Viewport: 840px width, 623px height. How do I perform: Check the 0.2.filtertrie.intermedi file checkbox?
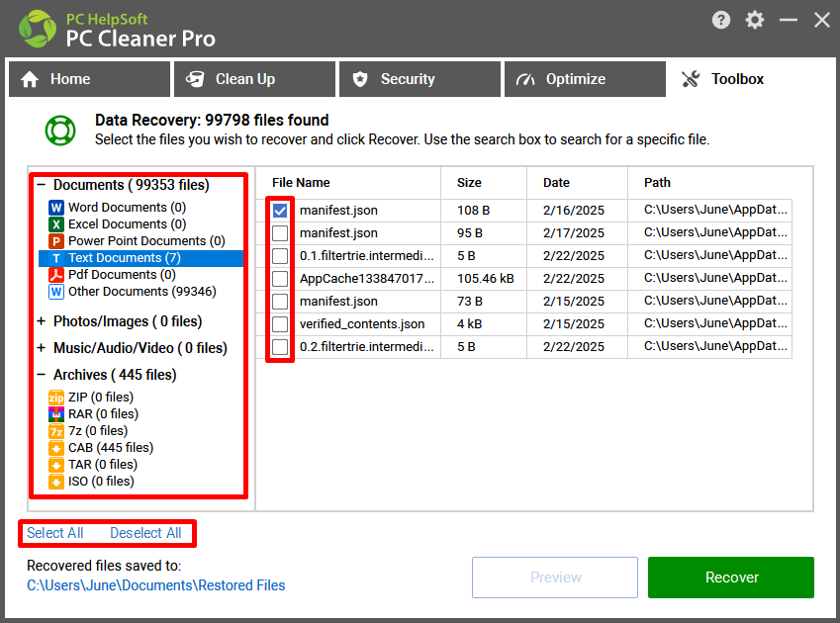click(280, 347)
